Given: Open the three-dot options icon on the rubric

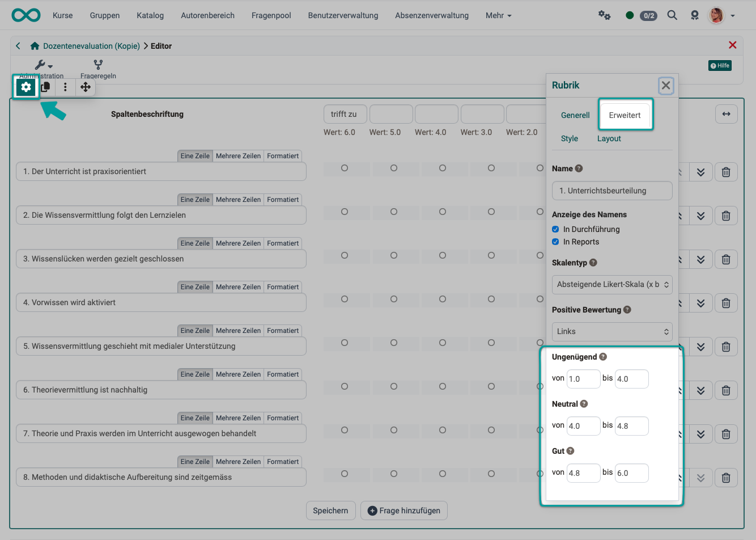Looking at the screenshot, I should pos(66,87).
